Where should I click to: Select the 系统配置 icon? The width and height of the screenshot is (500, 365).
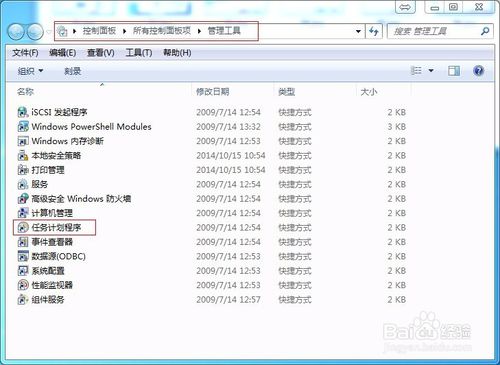click(x=23, y=271)
